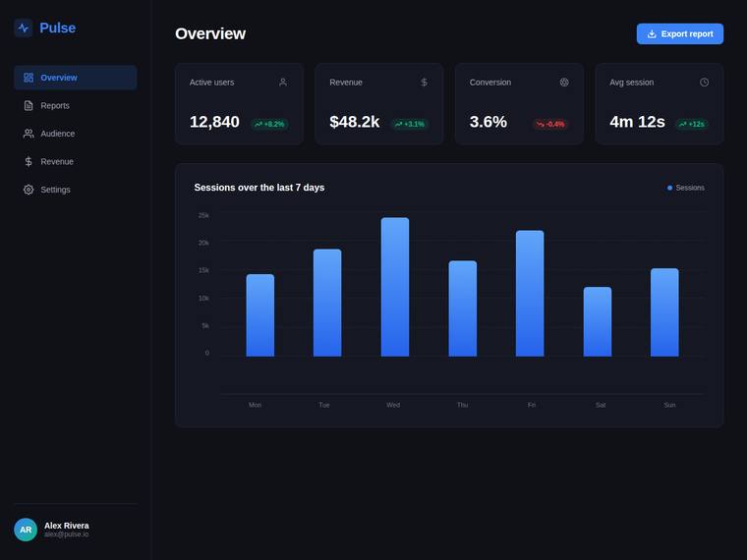The height and width of the screenshot is (560, 747).
Task: Click the +3.1% badge on Revenue
Action: 410,125
